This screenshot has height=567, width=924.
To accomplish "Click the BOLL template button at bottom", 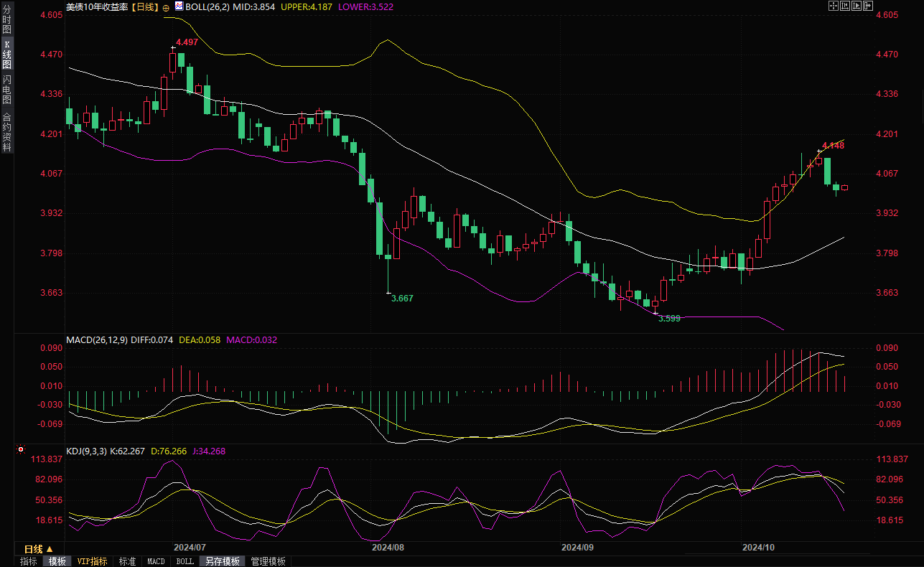I will click(x=185, y=561).
